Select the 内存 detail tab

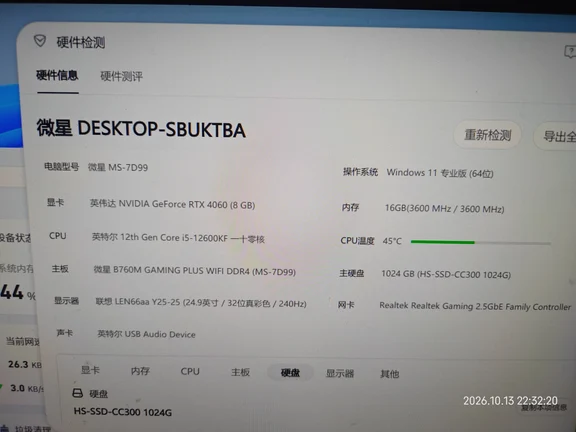pyautogui.click(x=140, y=371)
